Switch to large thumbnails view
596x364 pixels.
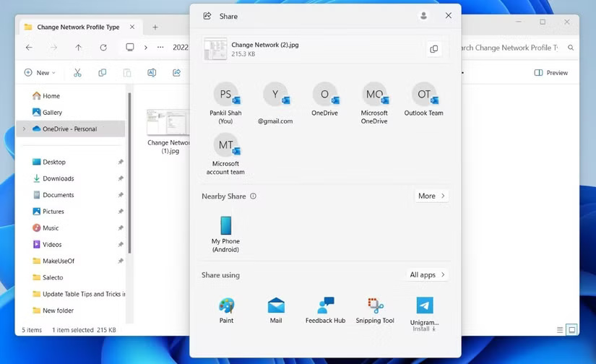[x=571, y=330]
